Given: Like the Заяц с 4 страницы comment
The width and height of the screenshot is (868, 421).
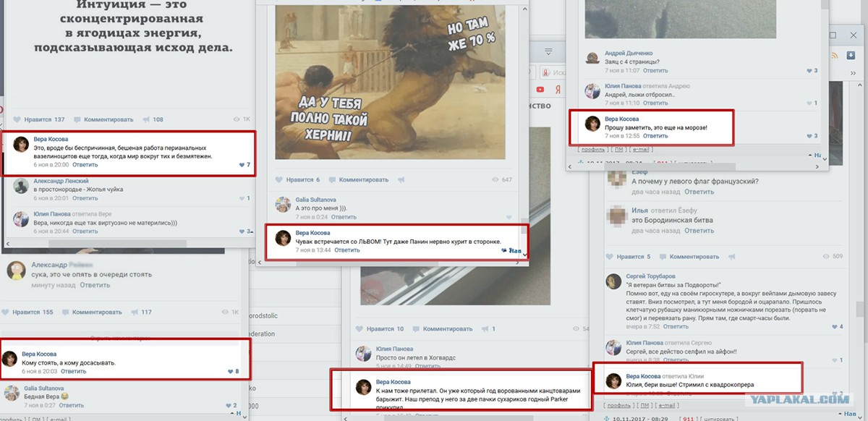Looking at the screenshot, I should (x=812, y=70).
